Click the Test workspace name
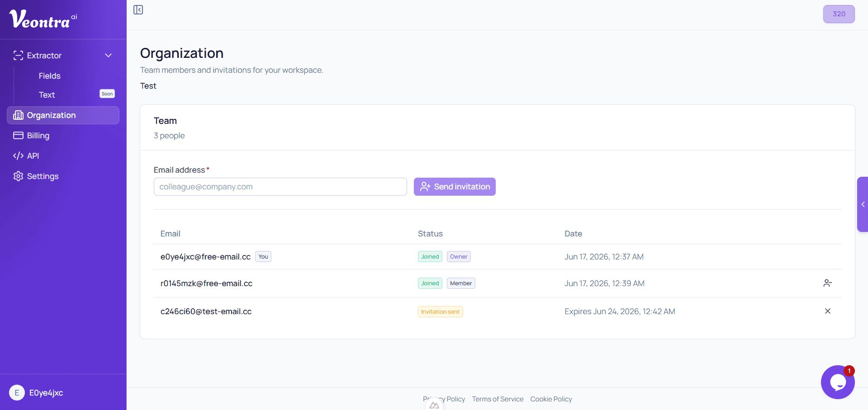Image resolution: width=868 pixels, height=410 pixels. pos(148,86)
